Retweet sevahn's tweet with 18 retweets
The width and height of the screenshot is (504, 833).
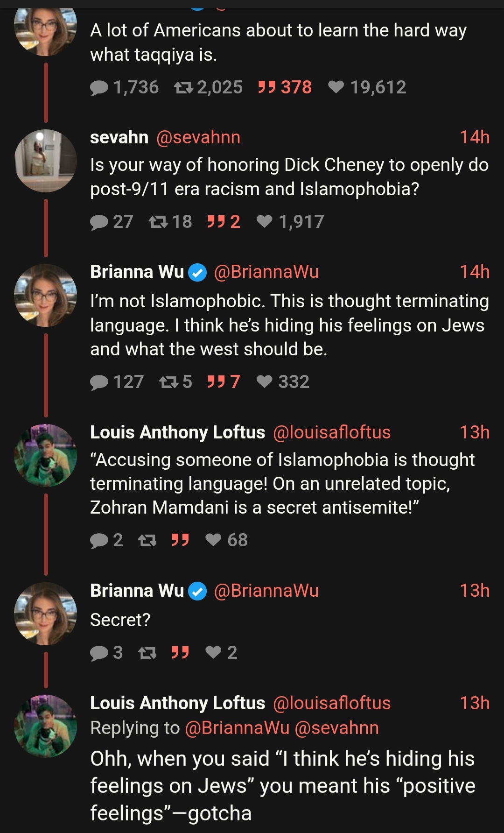click(158, 222)
